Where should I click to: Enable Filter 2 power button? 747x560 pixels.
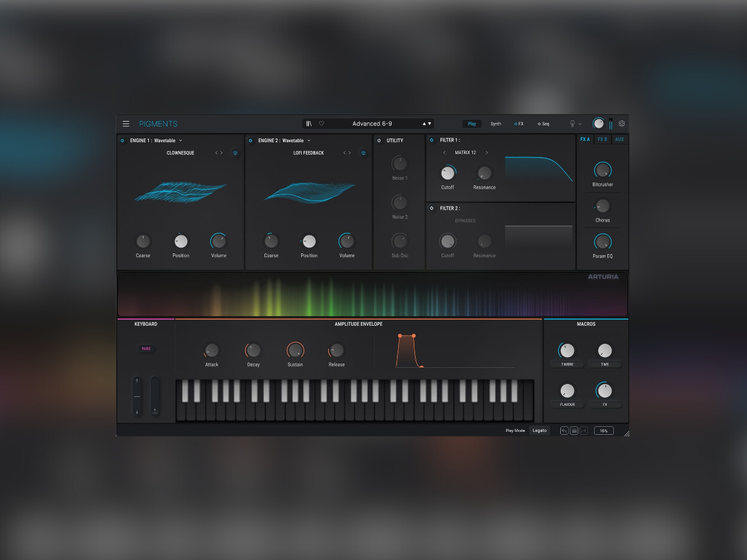[x=431, y=208]
